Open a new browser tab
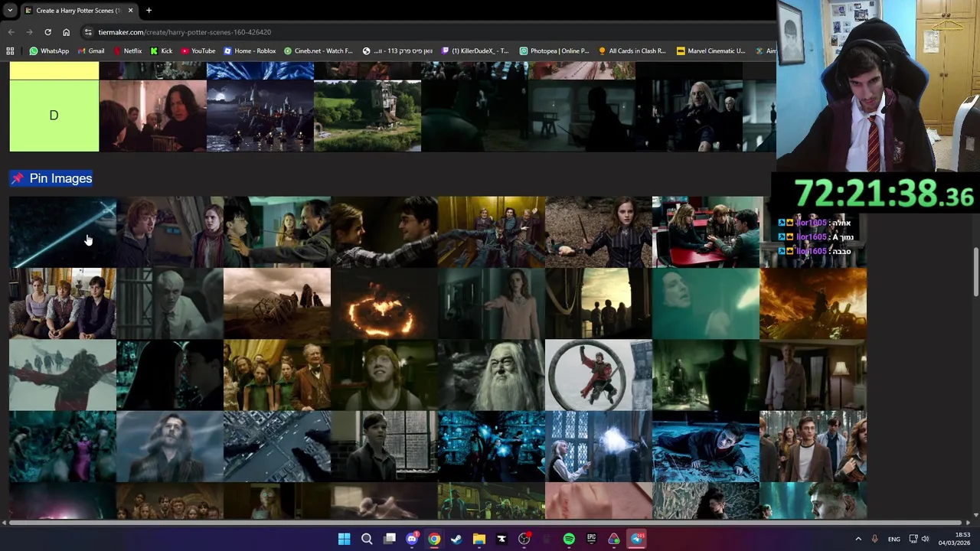The image size is (980, 551). tap(149, 11)
